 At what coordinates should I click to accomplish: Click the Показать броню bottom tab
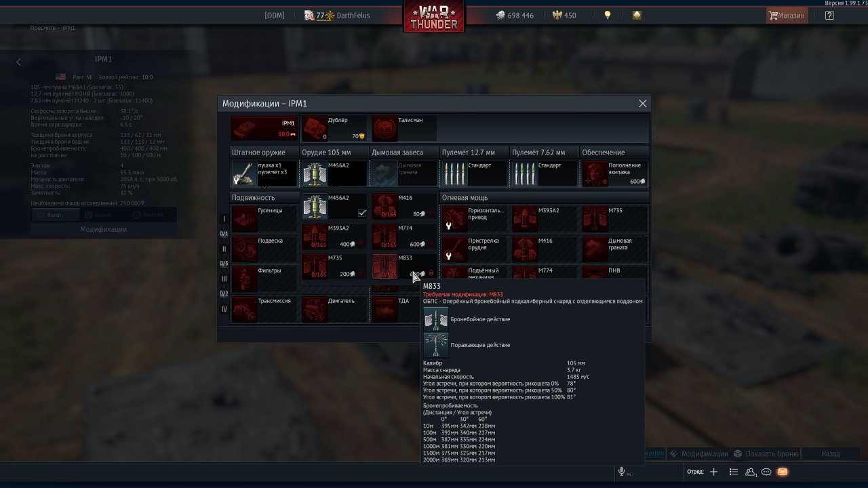(766, 454)
